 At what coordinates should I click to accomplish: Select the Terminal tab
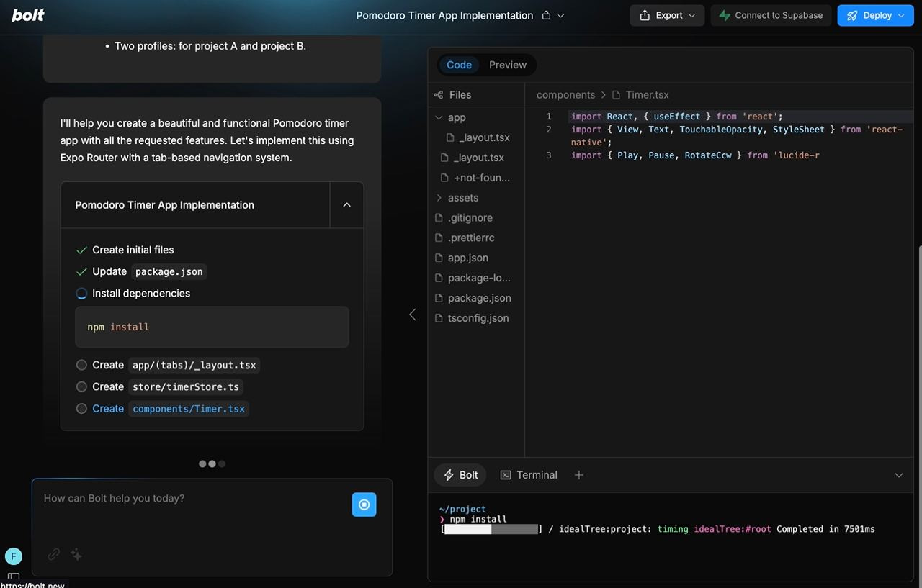(529, 475)
